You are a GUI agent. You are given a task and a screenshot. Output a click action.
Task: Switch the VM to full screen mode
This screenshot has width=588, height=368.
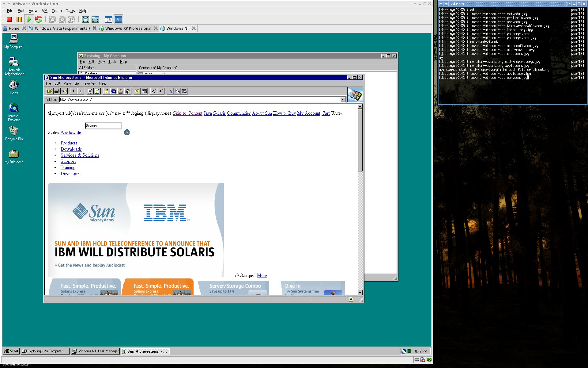coord(85,19)
